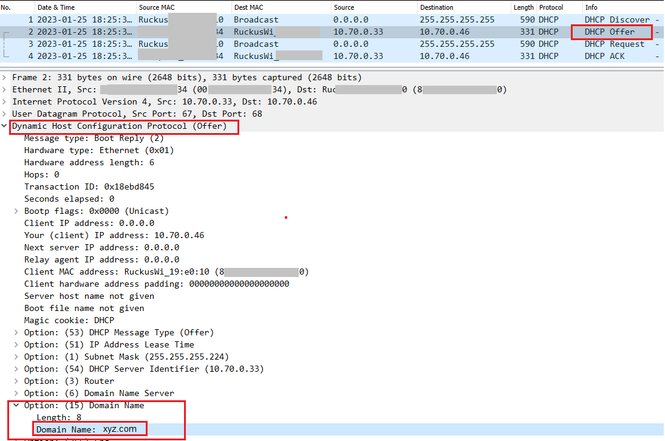665x441 pixels.
Task: Expand Option (53) DHCP Message Type
Action: pyautogui.click(x=17, y=331)
